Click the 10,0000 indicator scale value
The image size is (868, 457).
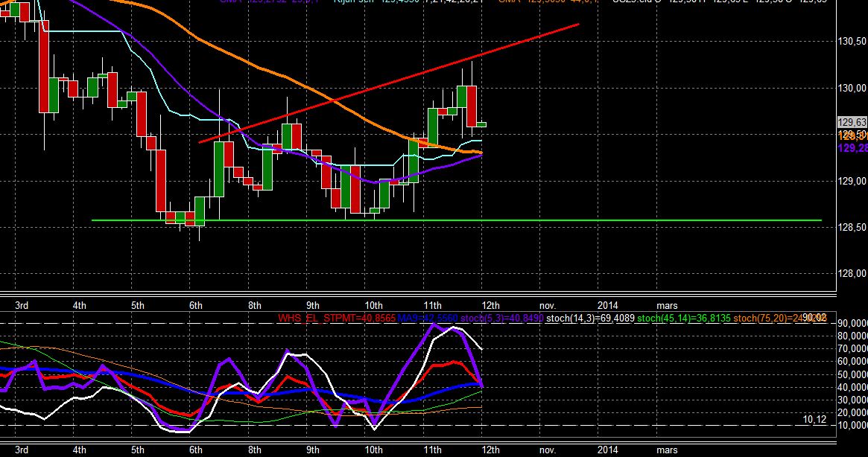(x=853, y=426)
